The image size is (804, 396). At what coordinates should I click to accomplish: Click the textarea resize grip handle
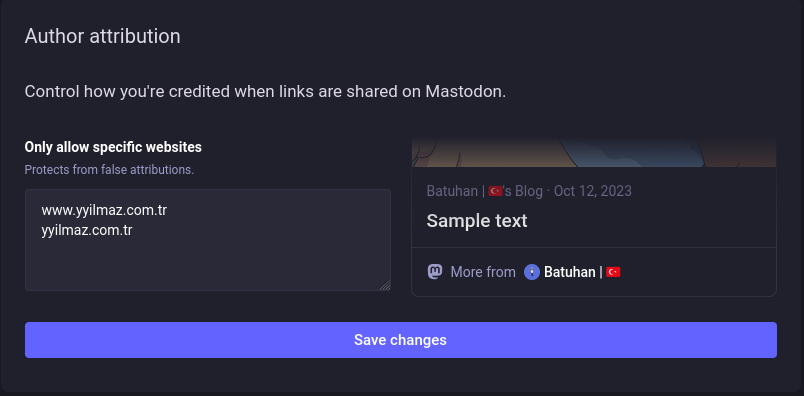[385, 285]
